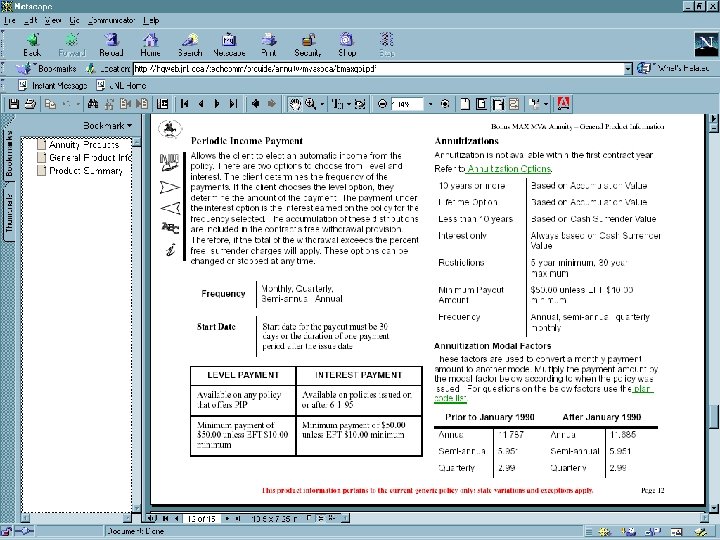Open the zoom percentage dropdown arrow
The image size is (720, 540).
[x=430, y=104]
